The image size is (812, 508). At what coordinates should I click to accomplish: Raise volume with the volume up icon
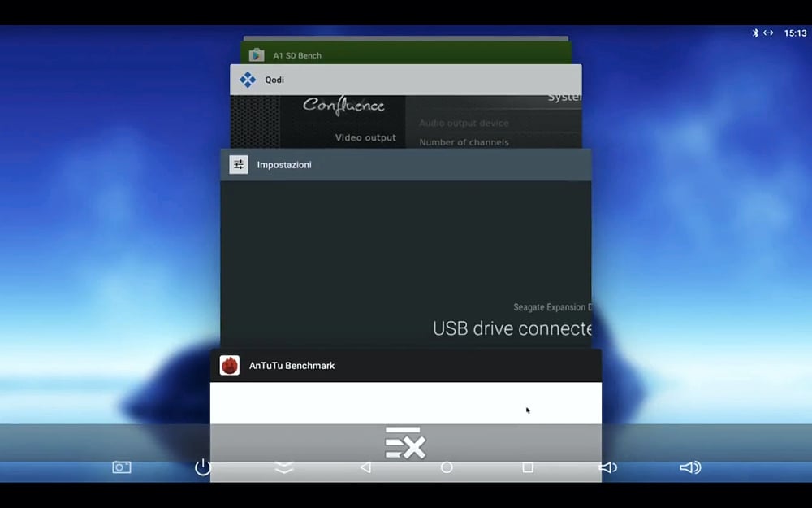tap(689, 467)
